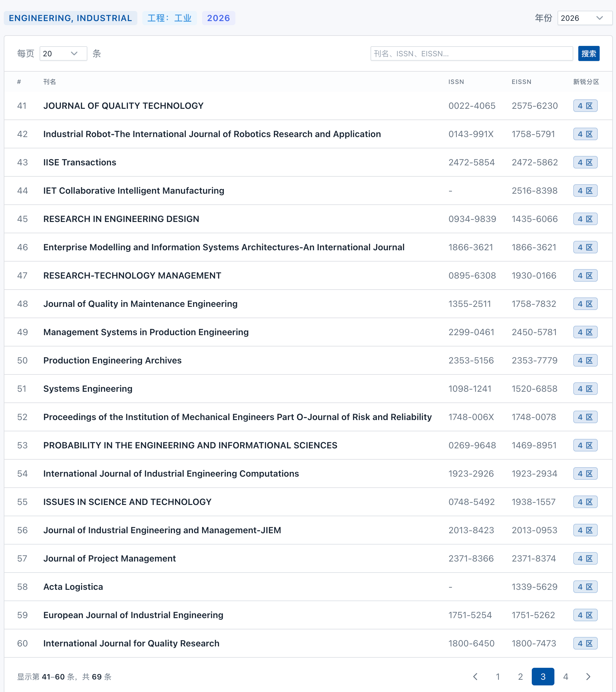Jump to page 2
Image resolution: width=616 pixels, height=692 pixels.
coord(520,676)
